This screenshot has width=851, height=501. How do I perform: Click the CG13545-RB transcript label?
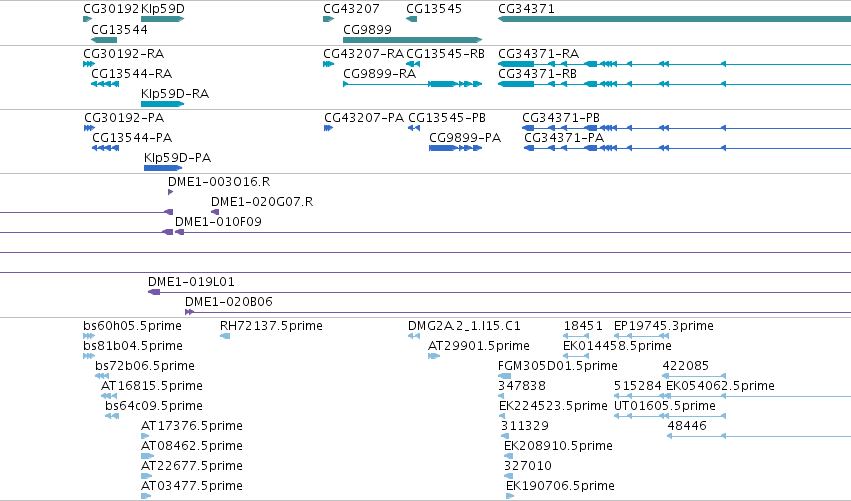[446, 54]
